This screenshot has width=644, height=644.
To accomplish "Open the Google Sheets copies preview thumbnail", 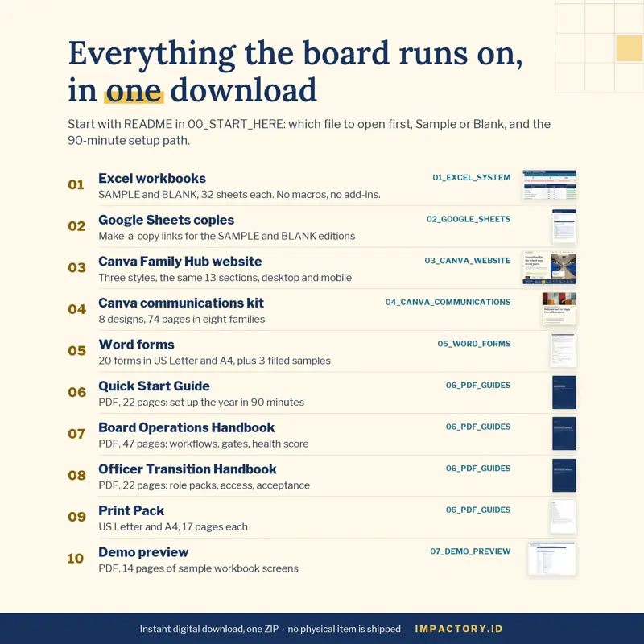I will pos(564,226).
